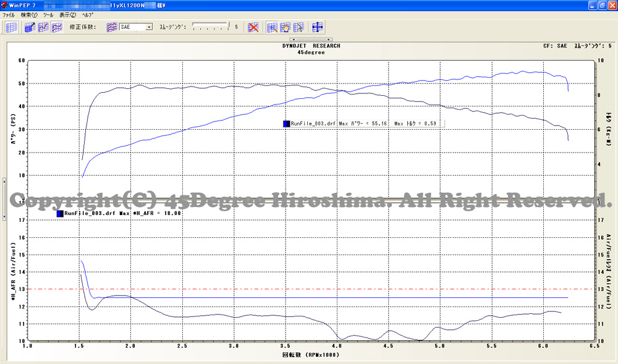This screenshot has width=618, height=364.
Task: Click the correction factor curves icon
Action: click(112, 27)
